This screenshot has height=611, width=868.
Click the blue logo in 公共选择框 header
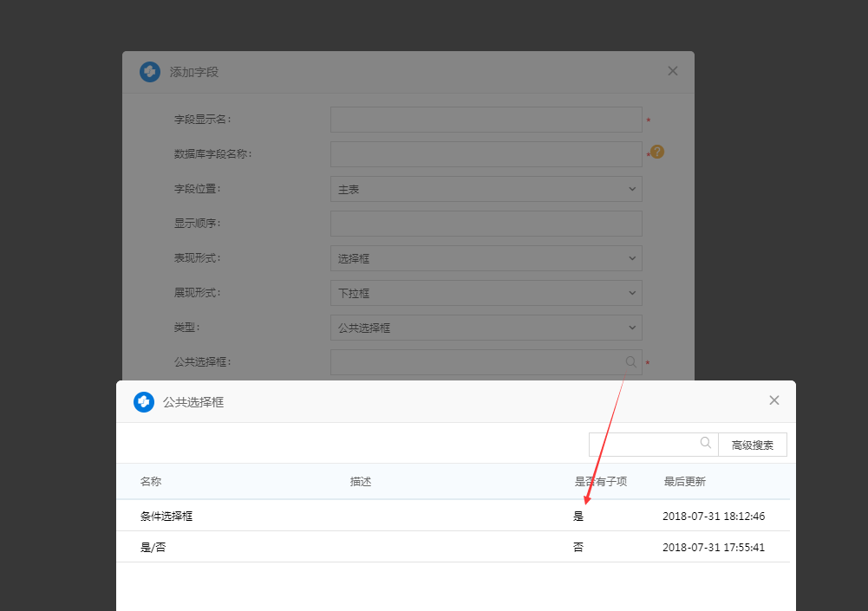(144, 402)
